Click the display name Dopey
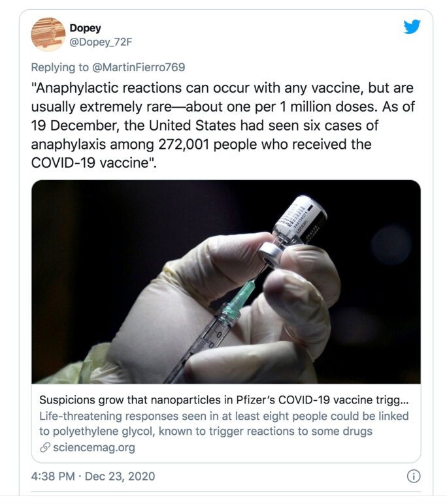447x504 pixels. coord(85,28)
